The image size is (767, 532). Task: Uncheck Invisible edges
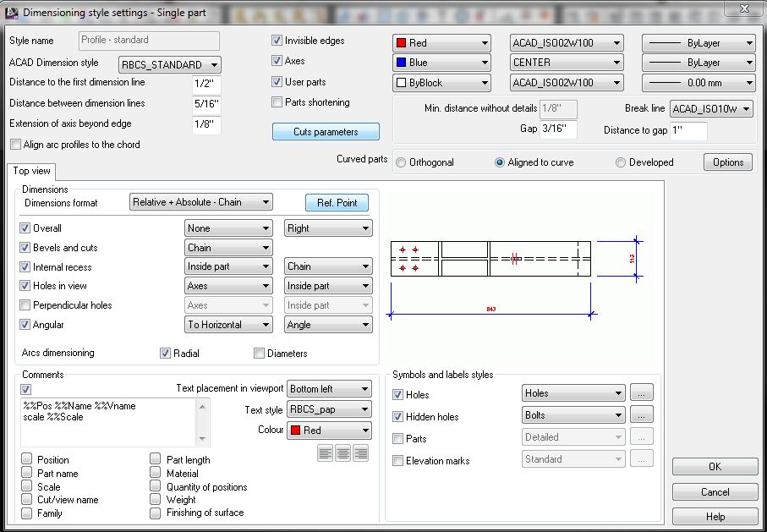click(x=276, y=40)
